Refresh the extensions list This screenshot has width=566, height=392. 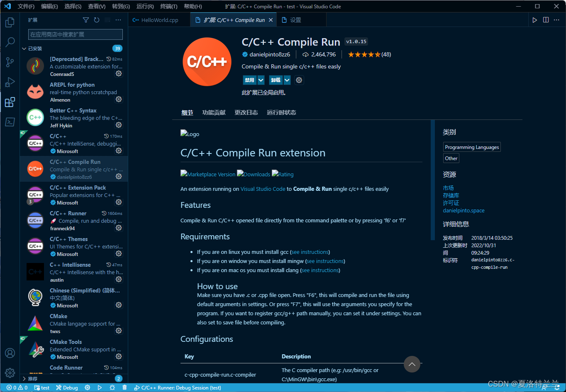pos(97,20)
